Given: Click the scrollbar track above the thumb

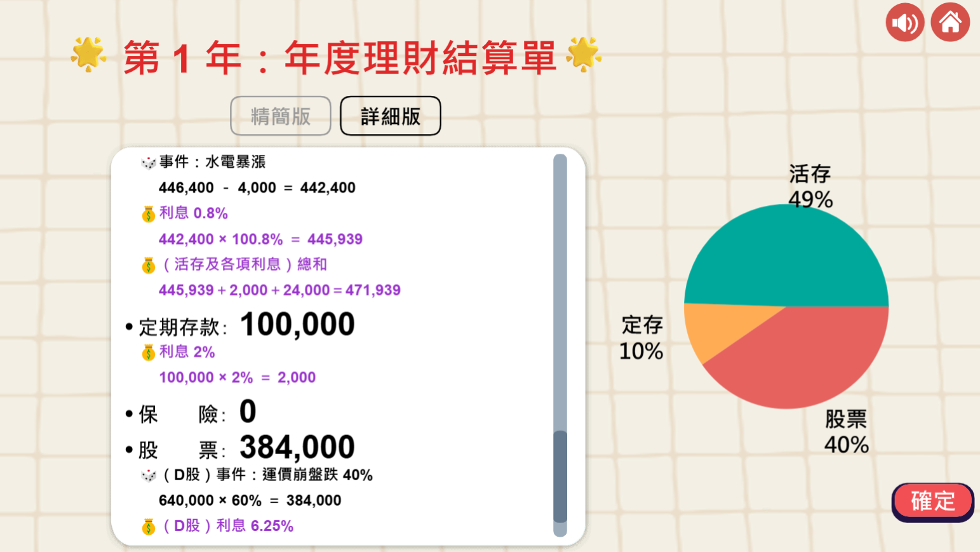Looking at the screenshot, I should 560,286.
